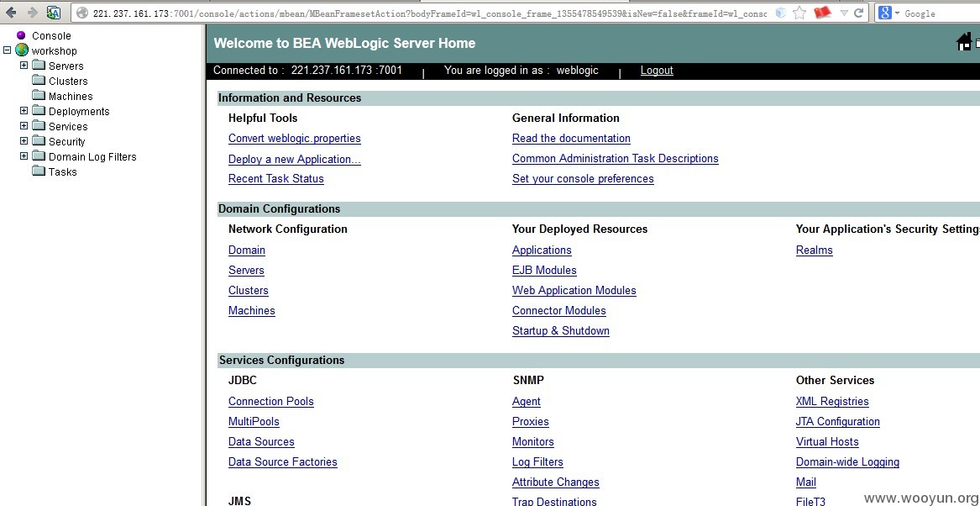Screen dimensions: 980x506
Task: Select the workshop domain globe icon
Action: tap(22, 50)
